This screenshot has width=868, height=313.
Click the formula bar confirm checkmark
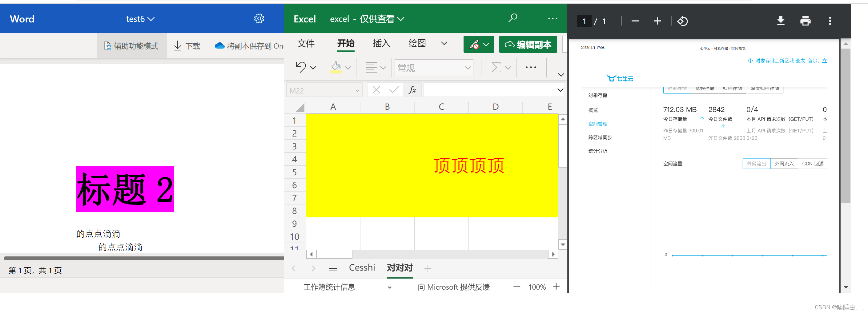pos(394,90)
